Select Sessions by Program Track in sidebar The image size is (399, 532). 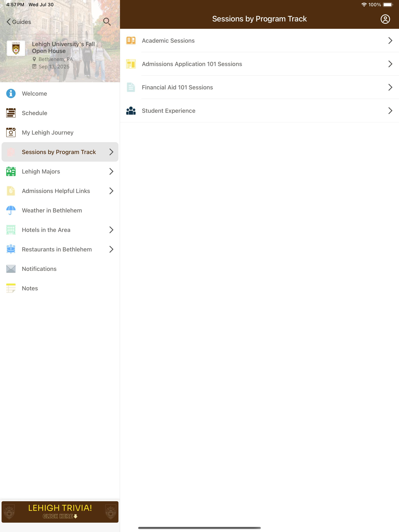click(x=60, y=152)
